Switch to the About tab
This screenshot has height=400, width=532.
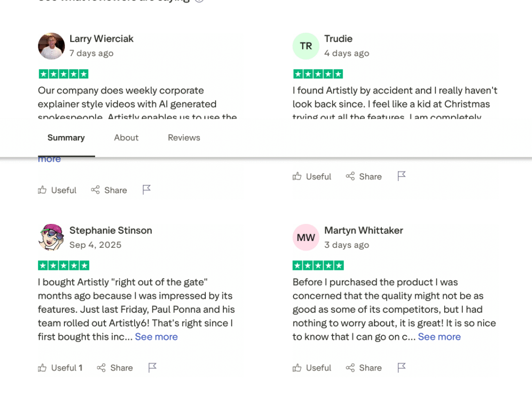tap(126, 138)
